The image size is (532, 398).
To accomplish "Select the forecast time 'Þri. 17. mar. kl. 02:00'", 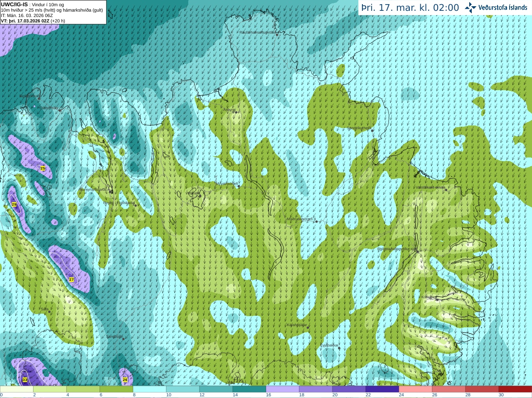I will pos(410,7).
